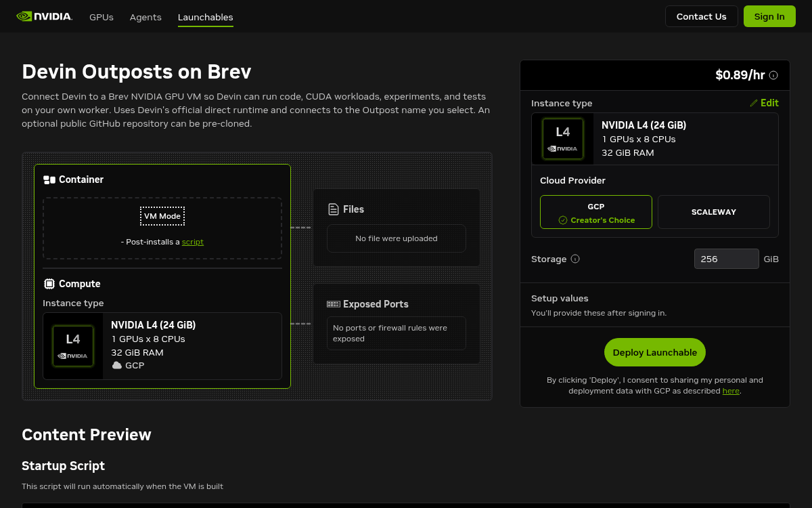Click '32 GiB RAM' in pricing panel
812x508 pixels.
(628, 152)
